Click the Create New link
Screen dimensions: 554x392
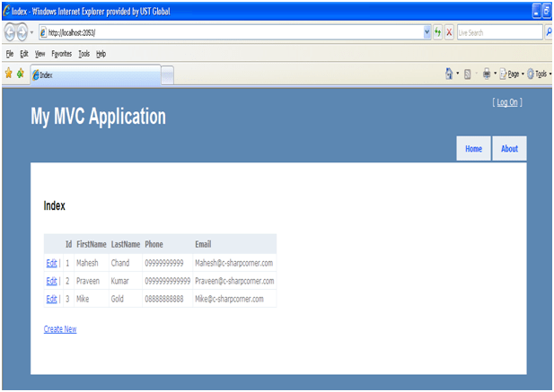coord(60,329)
